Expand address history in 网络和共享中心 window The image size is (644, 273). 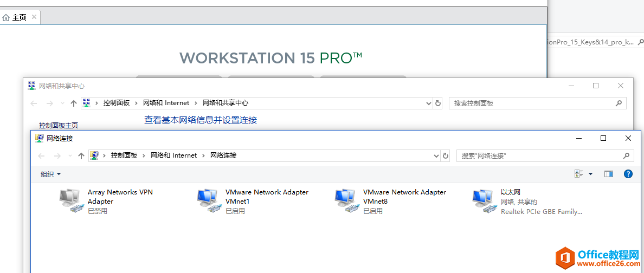click(429, 103)
